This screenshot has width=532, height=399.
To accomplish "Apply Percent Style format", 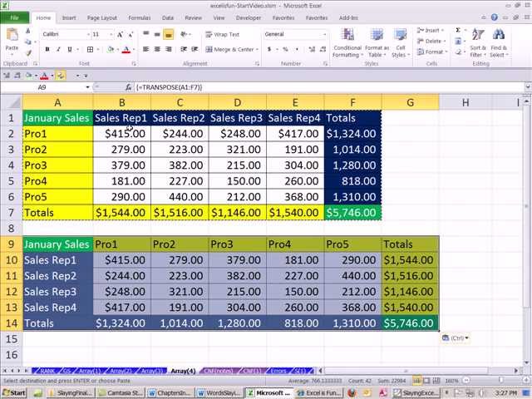I will click(285, 50).
